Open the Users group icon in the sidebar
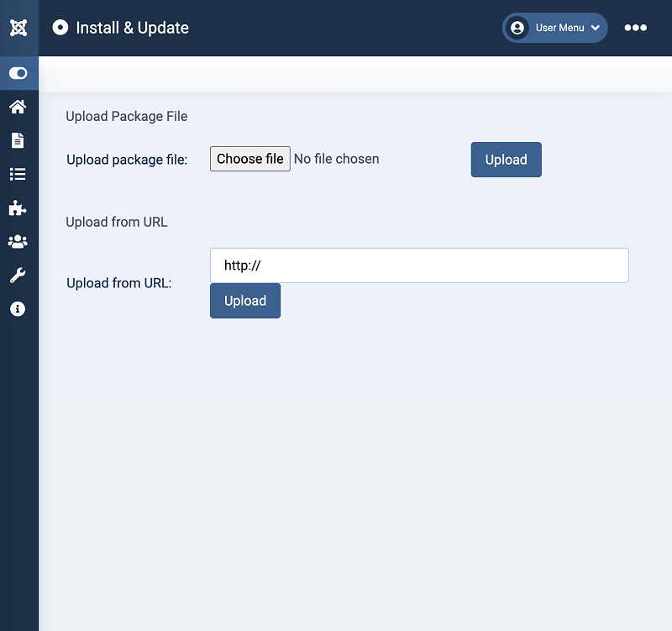Viewport: 672px width, 631px height. [x=18, y=242]
